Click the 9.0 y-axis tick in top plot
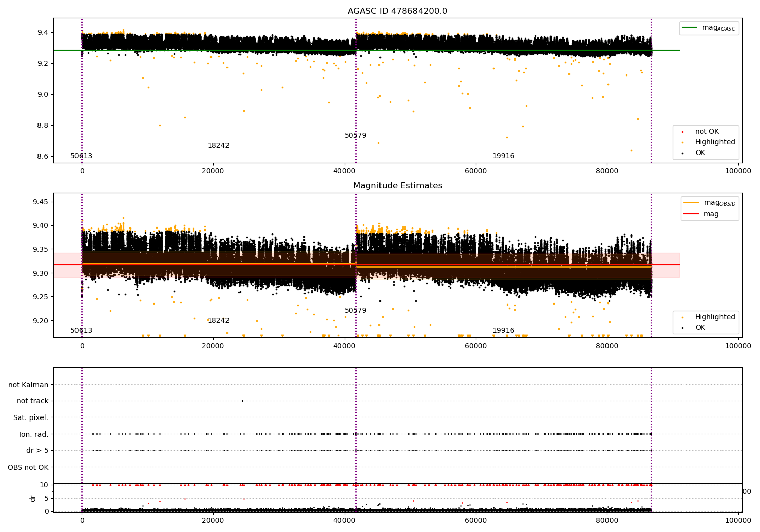760x532 pixels. (42, 94)
